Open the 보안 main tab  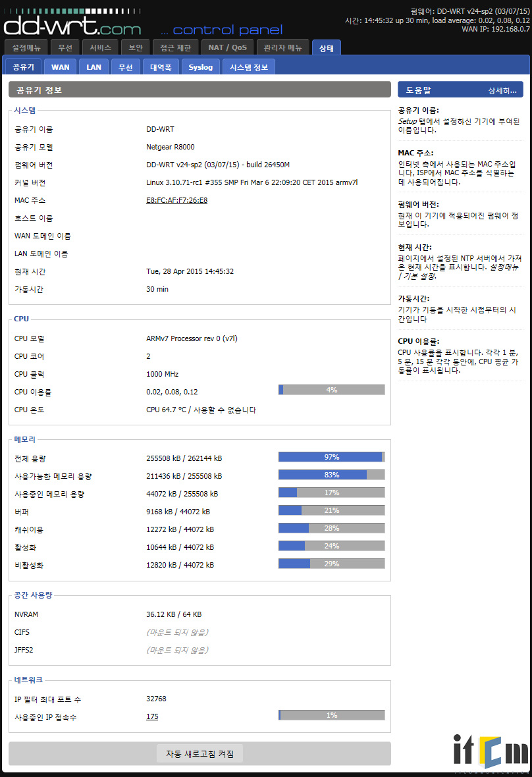[x=136, y=47]
